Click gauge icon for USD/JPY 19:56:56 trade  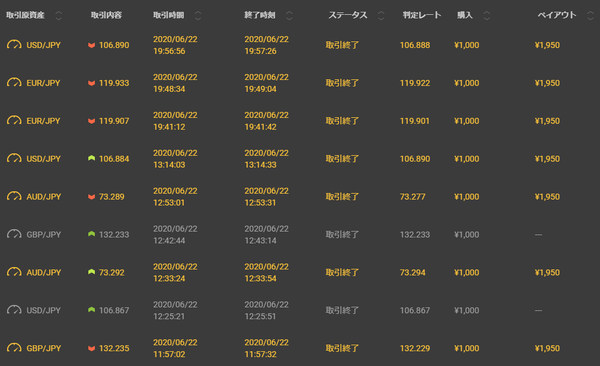pyautogui.click(x=14, y=45)
